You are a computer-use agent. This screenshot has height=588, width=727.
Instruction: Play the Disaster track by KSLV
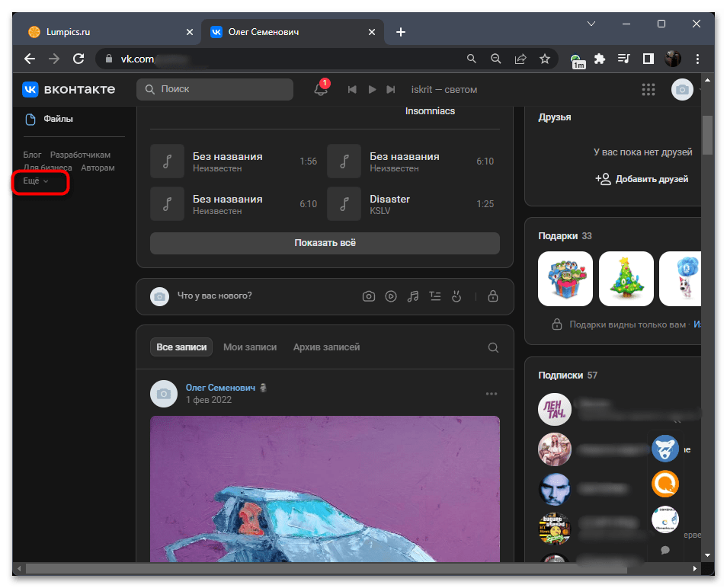[344, 204]
